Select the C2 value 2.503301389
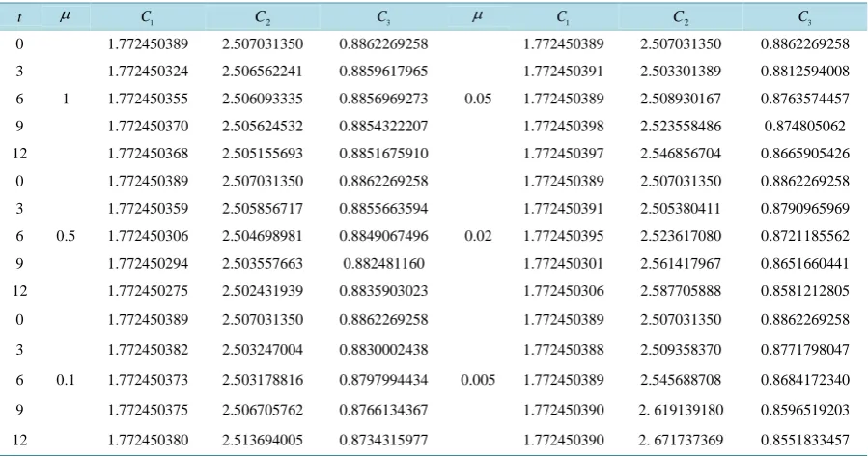 point(681,72)
